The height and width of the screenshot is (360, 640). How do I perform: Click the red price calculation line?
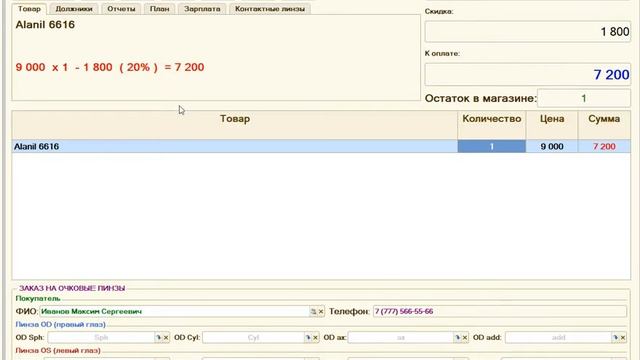[110, 67]
